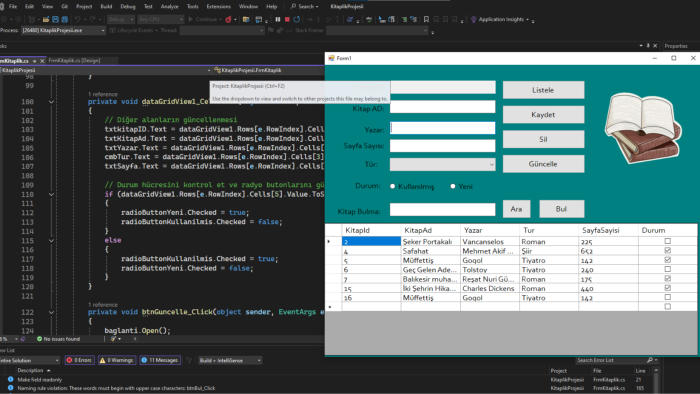Click the Sil button
The image size is (700, 394).
coord(543,139)
